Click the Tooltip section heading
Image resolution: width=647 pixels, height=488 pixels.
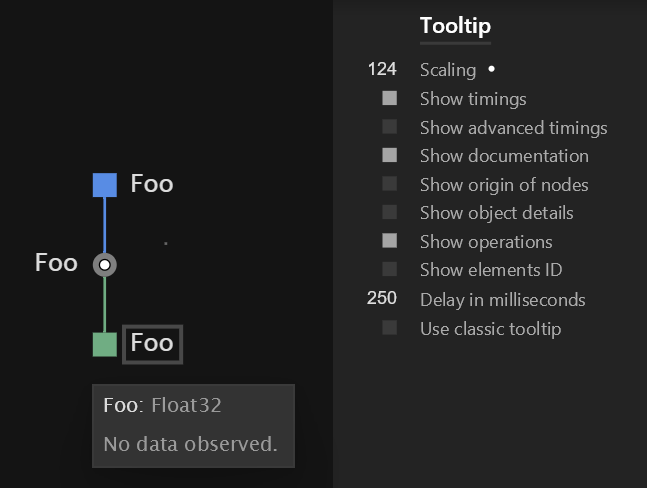(456, 26)
